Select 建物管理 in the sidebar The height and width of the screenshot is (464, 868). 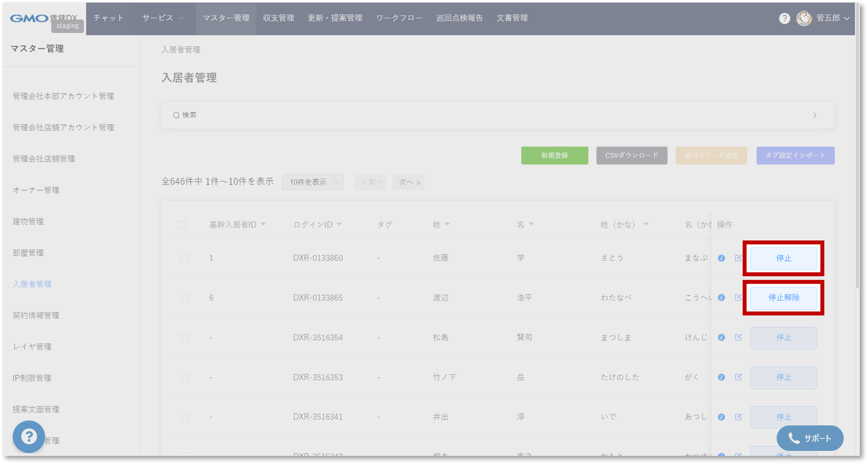coord(28,222)
